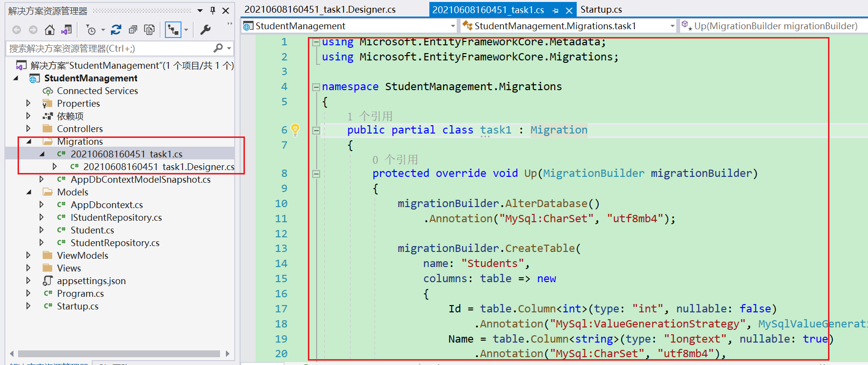868x365 pixels.
Task: Click the search magnifier icon in Solution Explorer
Action: [x=218, y=48]
